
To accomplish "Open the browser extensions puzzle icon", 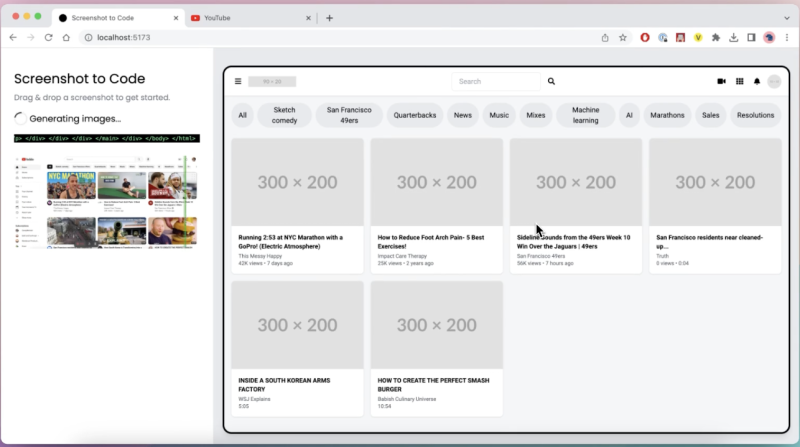I will [716, 37].
